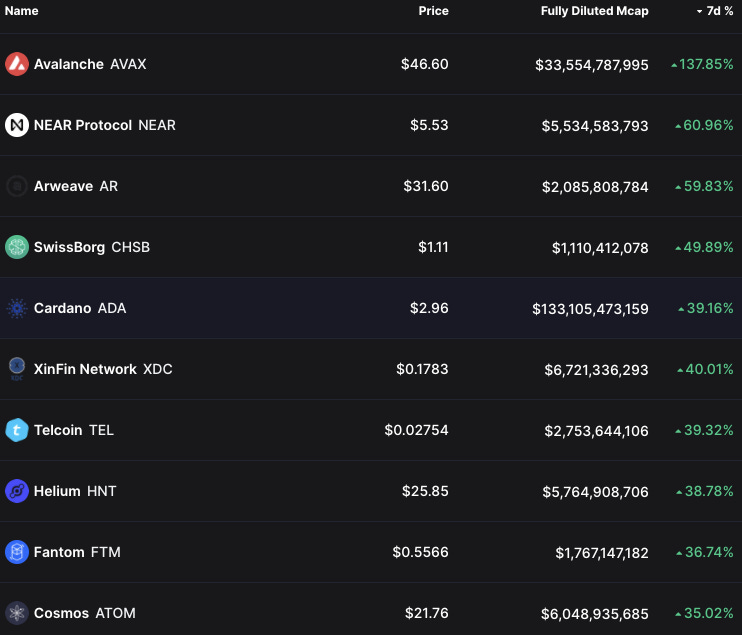The width and height of the screenshot is (742, 635).
Task: Click the XinFin Network XDC logo icon
Action: pos(17,369)
